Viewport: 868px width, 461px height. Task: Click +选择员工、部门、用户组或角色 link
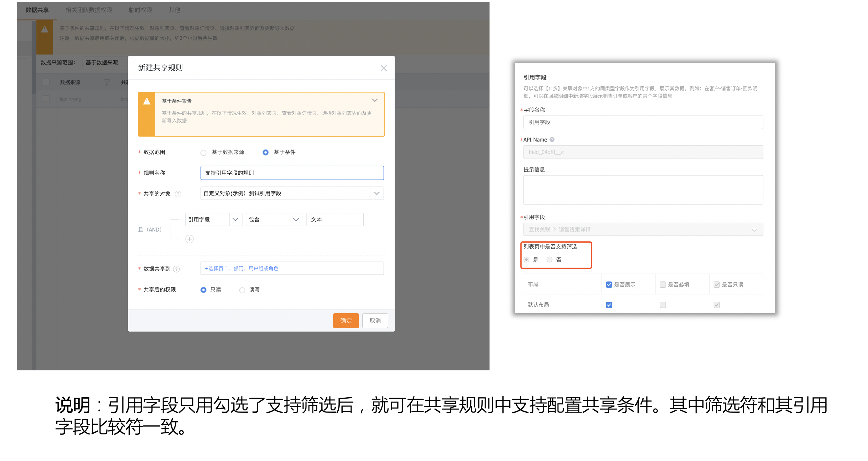[x=241, y=269]
